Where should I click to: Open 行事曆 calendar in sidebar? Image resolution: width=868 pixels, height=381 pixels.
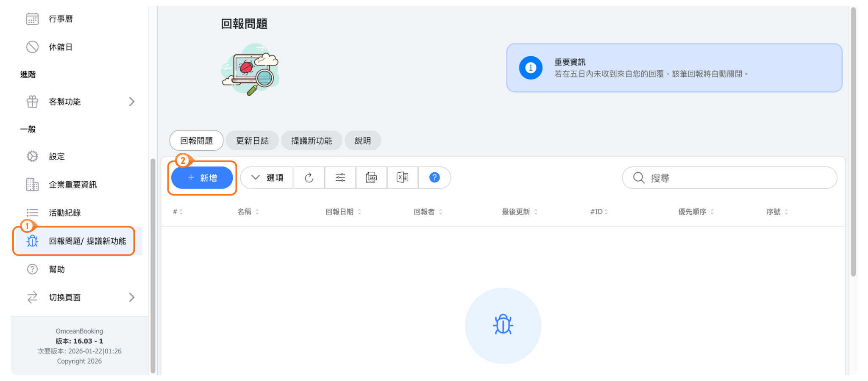tap(61, 19)
